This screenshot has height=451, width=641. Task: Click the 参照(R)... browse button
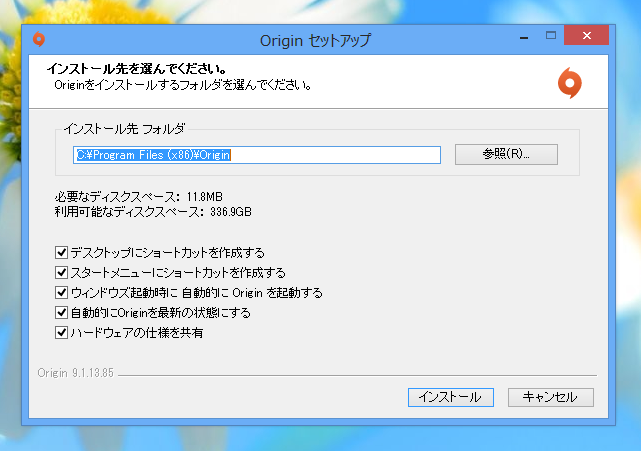pyautogui.click(x=506, y=154)
